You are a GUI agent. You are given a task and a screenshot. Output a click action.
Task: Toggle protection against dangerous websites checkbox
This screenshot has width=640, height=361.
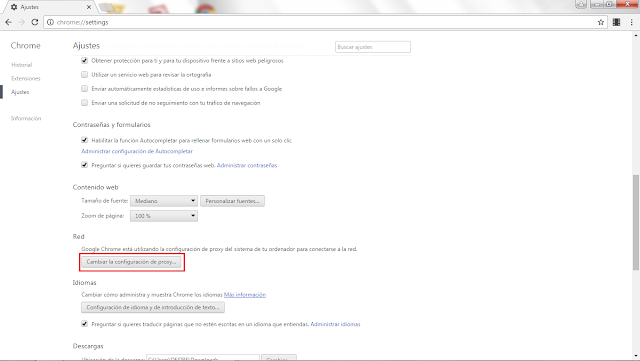click(x=84, y=60)
